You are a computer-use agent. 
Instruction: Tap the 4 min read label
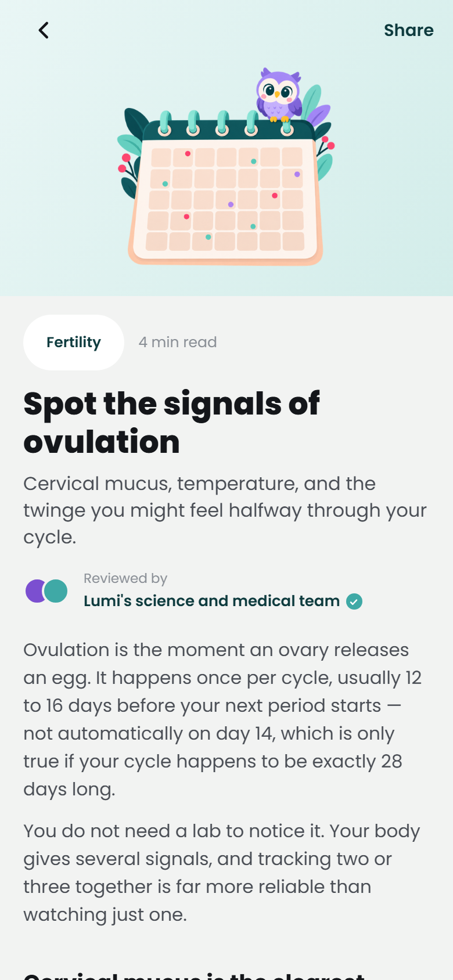click(178, 343)
